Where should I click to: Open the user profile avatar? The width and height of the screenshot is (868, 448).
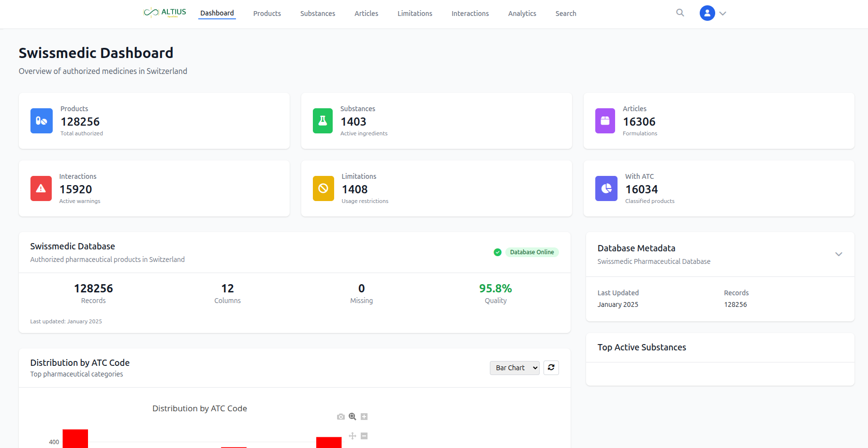pyautogui.click(x=707, y=13)
